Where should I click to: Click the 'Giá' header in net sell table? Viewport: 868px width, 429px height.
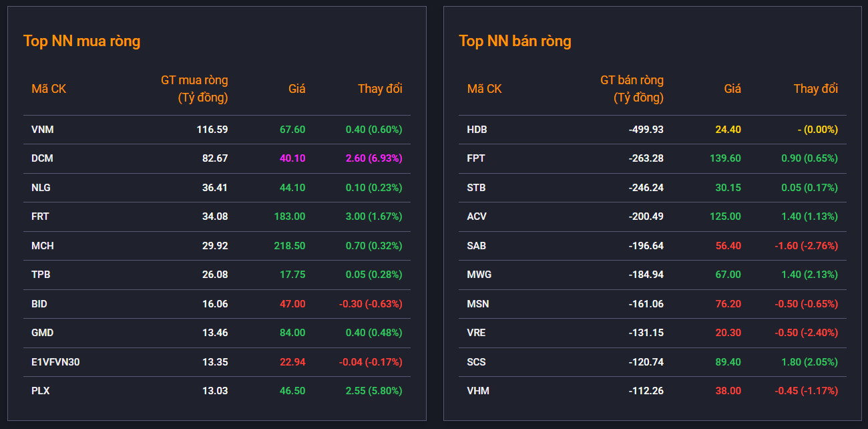point(732,89)
